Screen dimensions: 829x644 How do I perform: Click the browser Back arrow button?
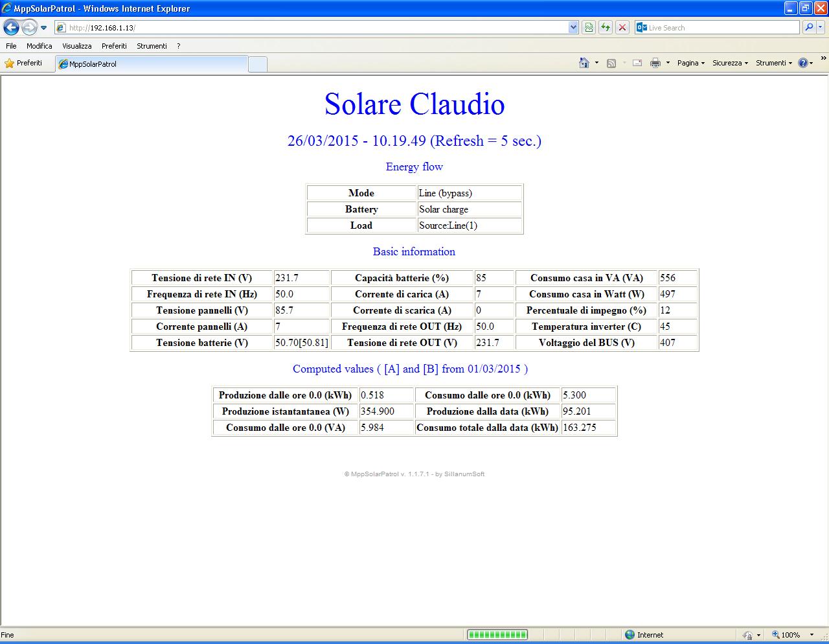11,27
